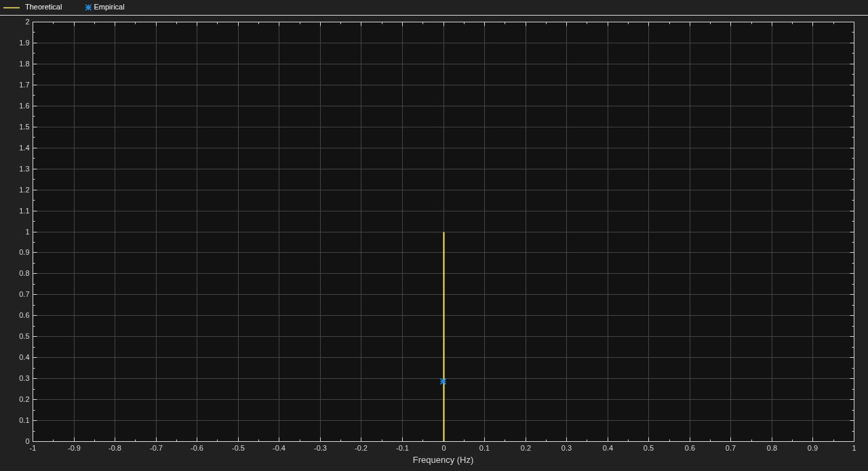Screen dimensions: 868x471
Task: Toggle the Empirical legend label
Action: [x=109, y=7]
